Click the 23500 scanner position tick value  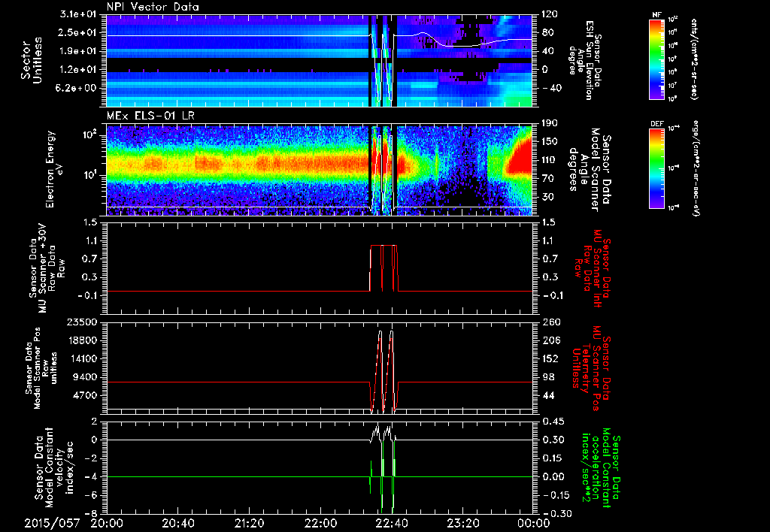81,322
